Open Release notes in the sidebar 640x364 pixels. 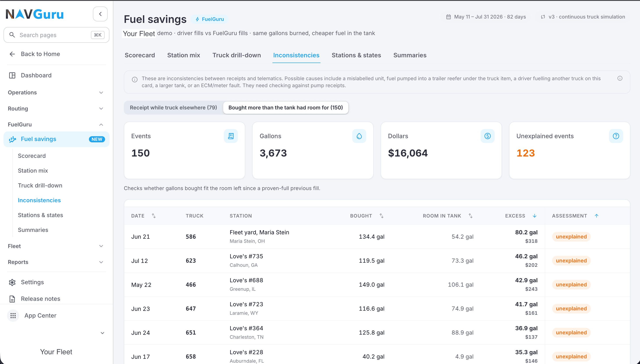coord(41,299)
